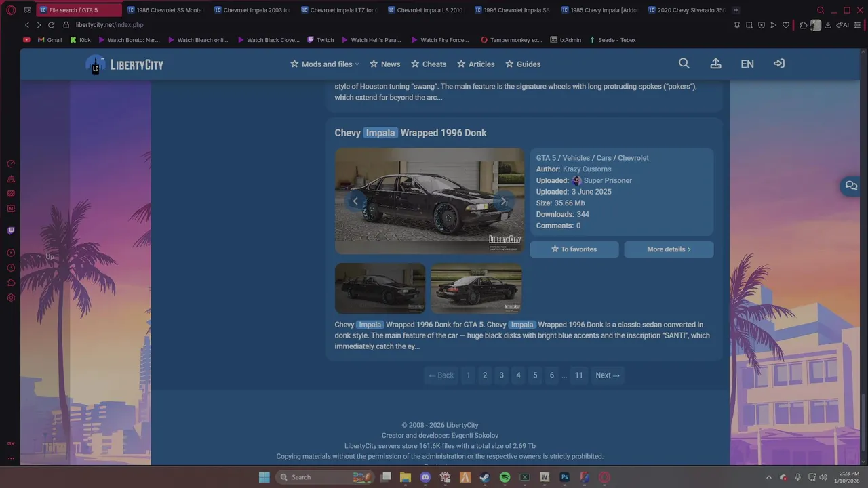
Task: Expand the Mods and files dropdown
Action: pyautogui.click(x=325, y=64)
